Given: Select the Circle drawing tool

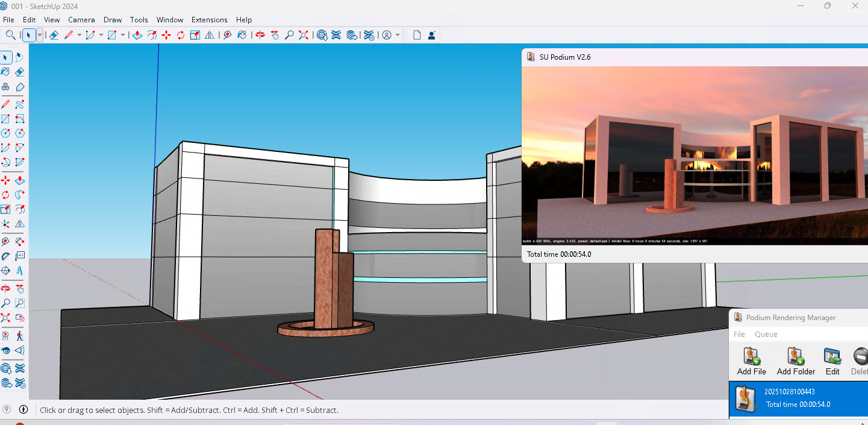Looking at the screenshot, I should [x=5, y=133].
